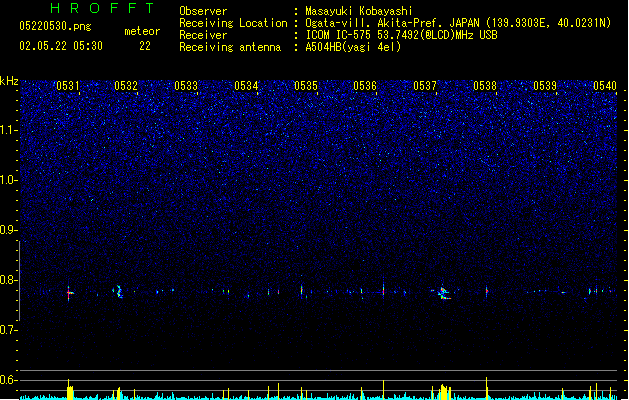Click the 0.7 kHz axis label
This screenshot has height=400, width=629.
point(9,330)
